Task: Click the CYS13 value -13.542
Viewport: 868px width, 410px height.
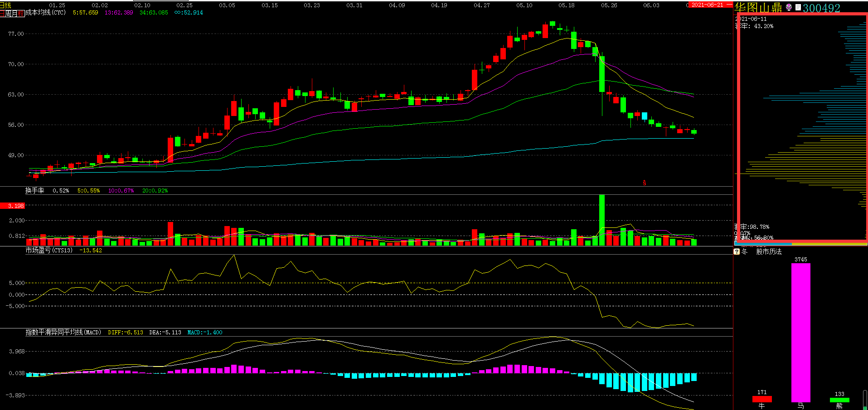Action: [91, 251]
